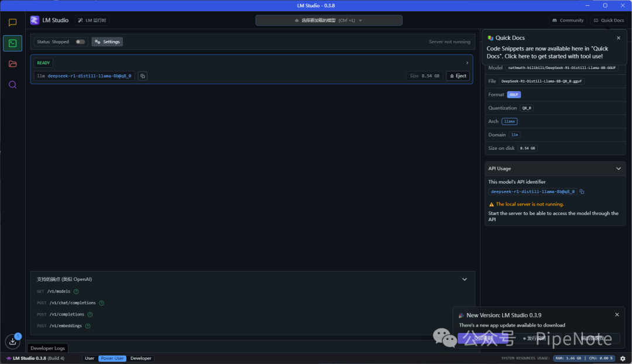Dismiss the New Version notification
Image resolution: width=632 pixels, height=364 pixels.
click(x=617, y=315)
